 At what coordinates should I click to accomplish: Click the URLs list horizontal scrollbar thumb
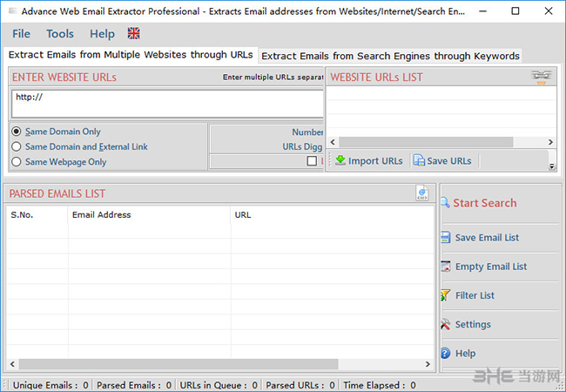[x=426, y=142]
